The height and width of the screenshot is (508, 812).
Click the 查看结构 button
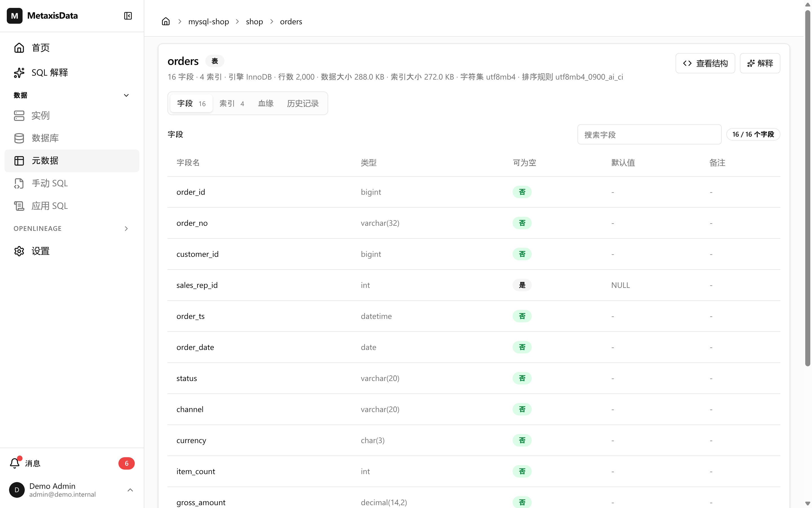coord(705,63)
